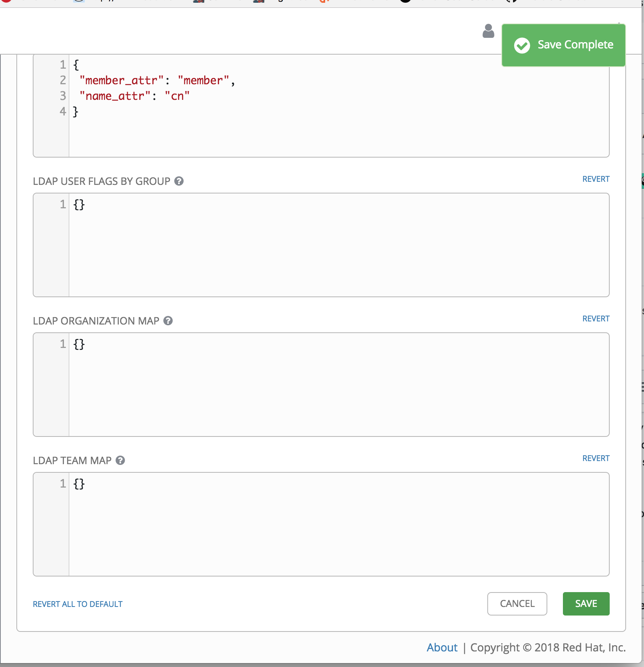View help for LDAP Organization Map
The image size is (644, 667).
pyautogui.click(x=168, y=321)
